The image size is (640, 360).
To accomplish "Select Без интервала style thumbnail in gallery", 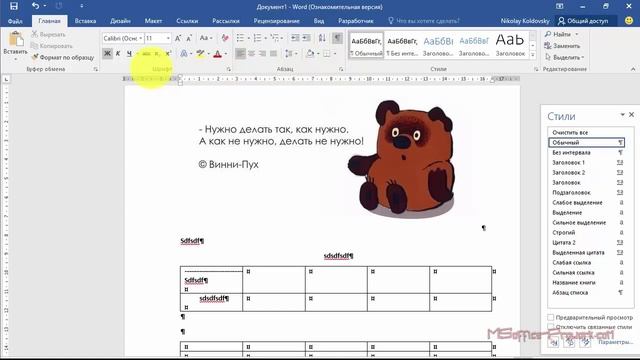I will pos(402,46).
